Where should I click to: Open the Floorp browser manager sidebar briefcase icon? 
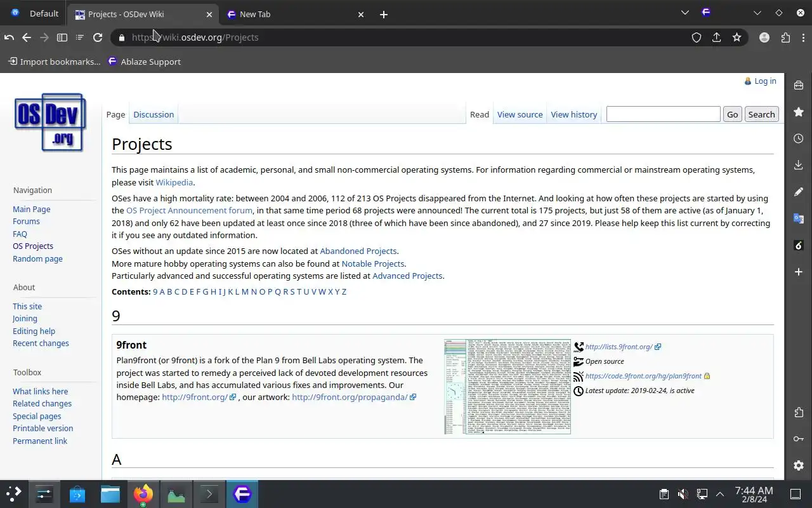pyautogui.click(x=799, y=85)
